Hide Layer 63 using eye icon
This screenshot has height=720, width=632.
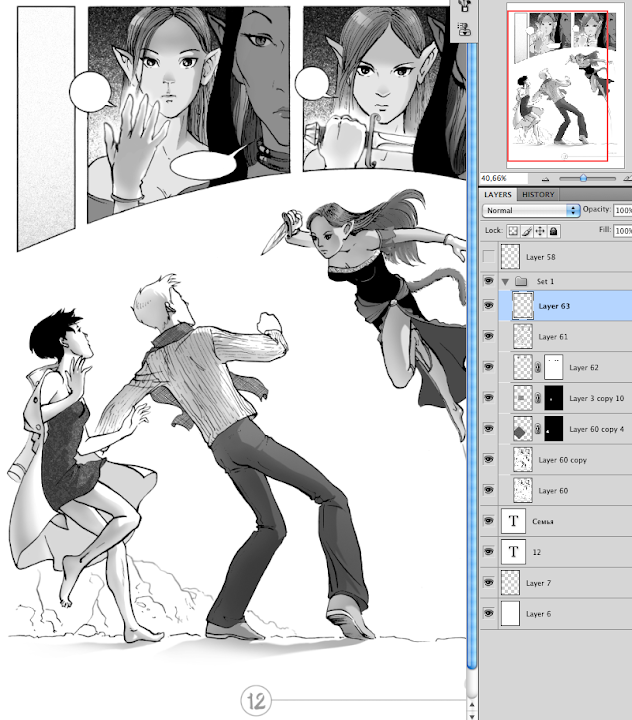point(489,305)
